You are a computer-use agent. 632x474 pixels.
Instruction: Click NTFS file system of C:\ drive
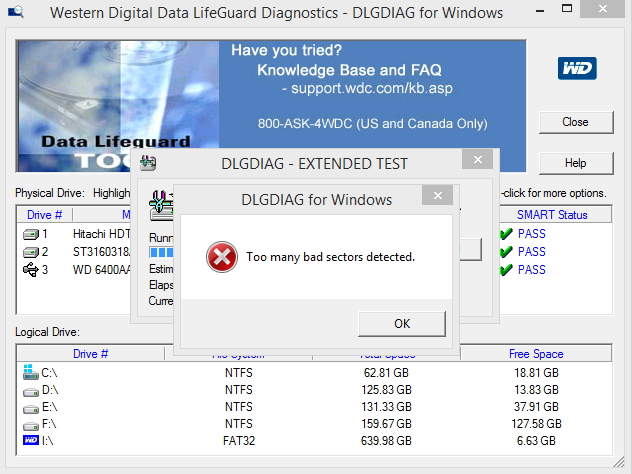pyautogui.click(x=239, y=373)
